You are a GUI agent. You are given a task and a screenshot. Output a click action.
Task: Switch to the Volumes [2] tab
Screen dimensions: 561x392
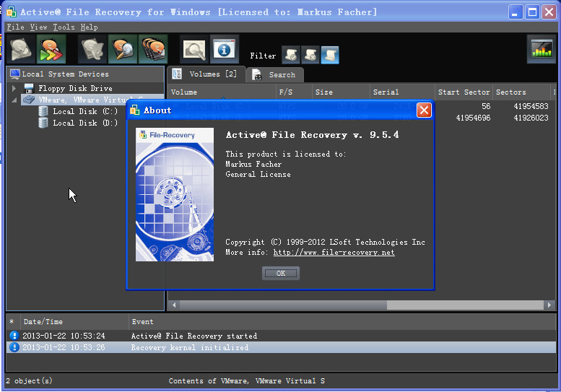pos(206,74)
